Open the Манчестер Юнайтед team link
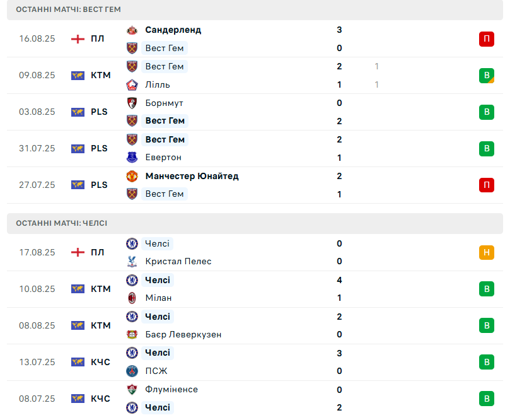The width and height of the screenshot is (510, 420). point(192,176)
